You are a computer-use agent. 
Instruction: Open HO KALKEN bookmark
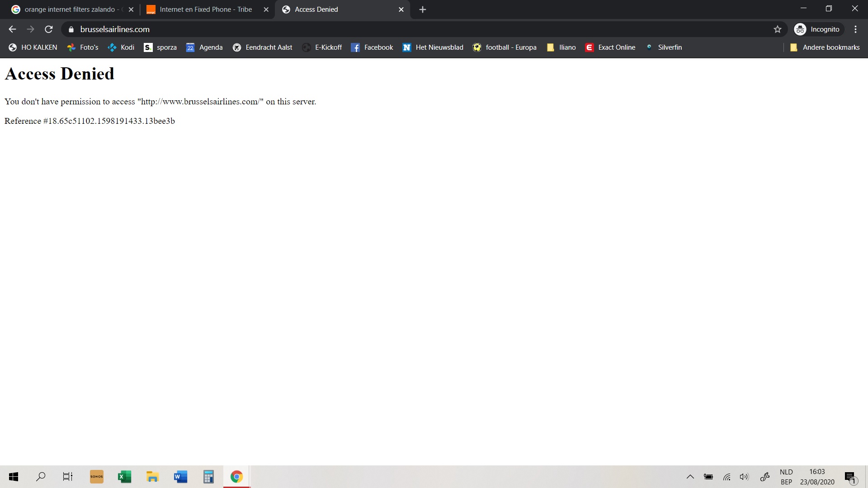(33, 47)
